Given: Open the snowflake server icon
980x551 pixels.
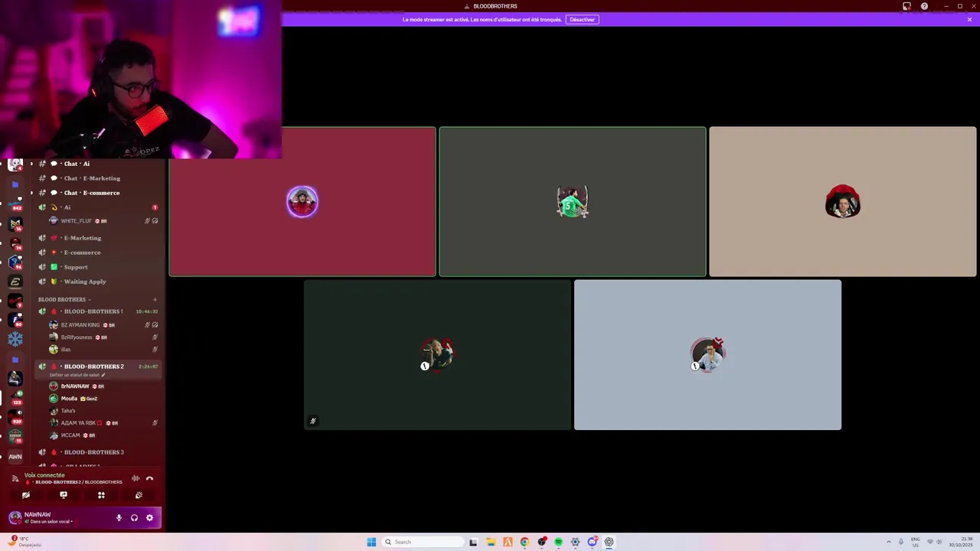Looking at the screenshot, I should pyautogui.click(x=15, y=339).
